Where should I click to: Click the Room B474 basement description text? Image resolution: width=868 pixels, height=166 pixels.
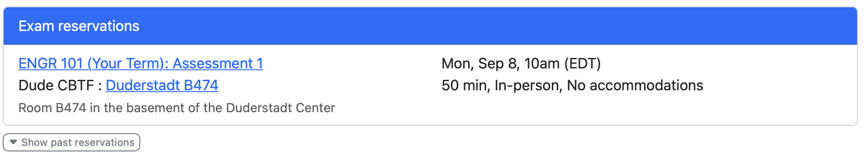[x=177, y=108]
